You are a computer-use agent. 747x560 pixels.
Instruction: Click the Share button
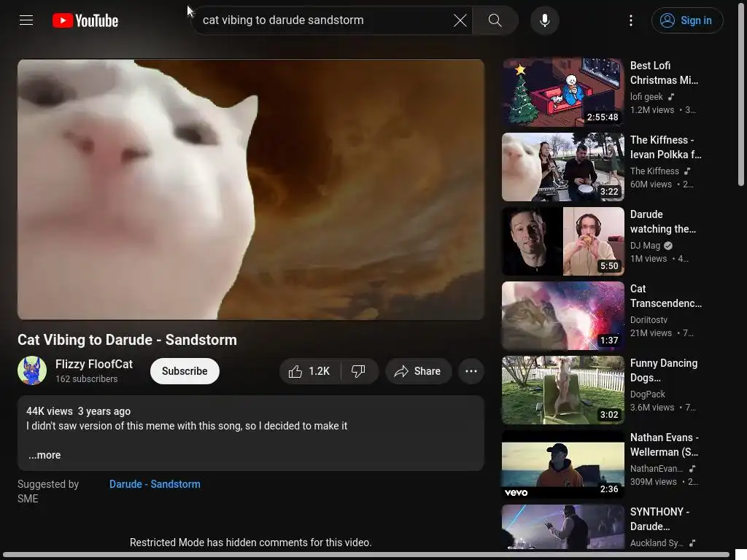click(x=418, y=371)
